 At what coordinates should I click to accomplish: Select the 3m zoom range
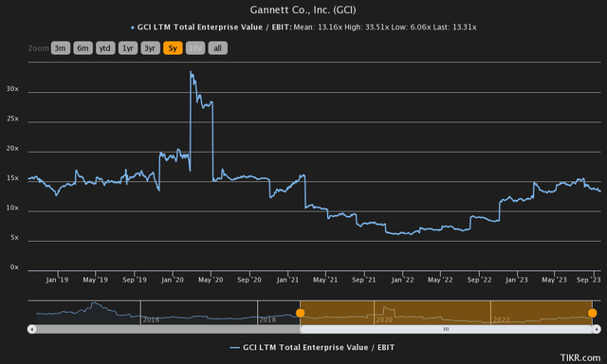click(61, 48)
